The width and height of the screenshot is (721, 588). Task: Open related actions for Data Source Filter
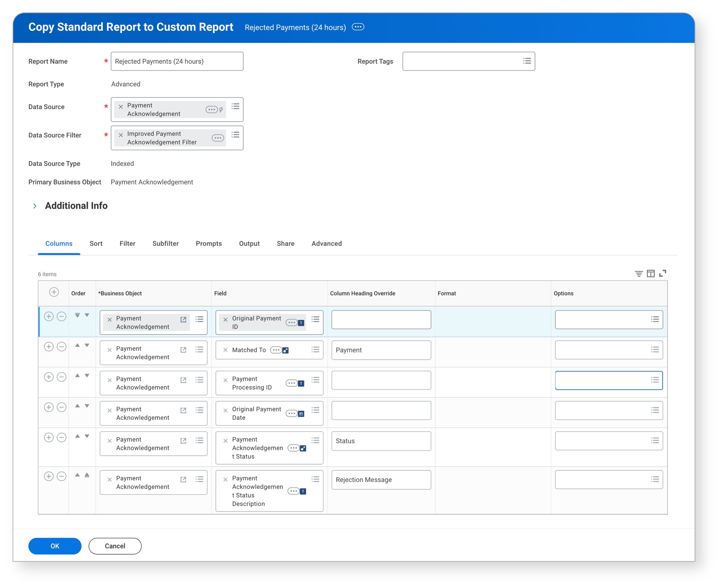(218, 138)
